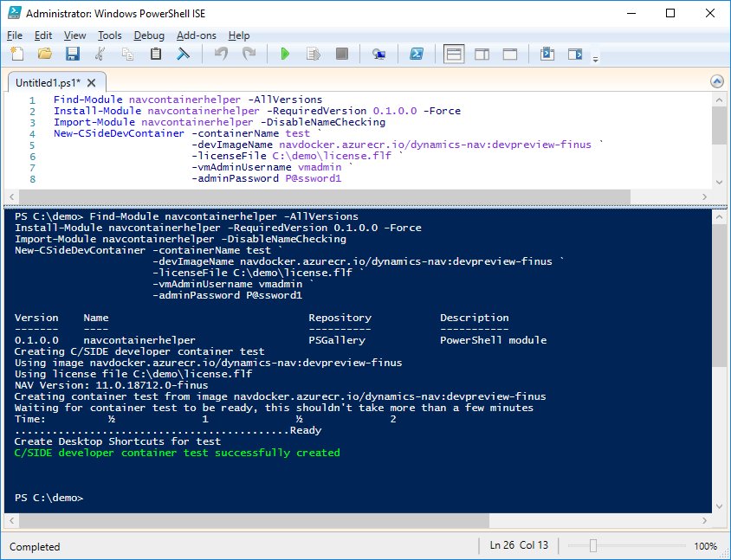Click P@ssword1 value on script line 8
Image resolution: width=731 pixels, height=560 pixels.
click(314, 178)
